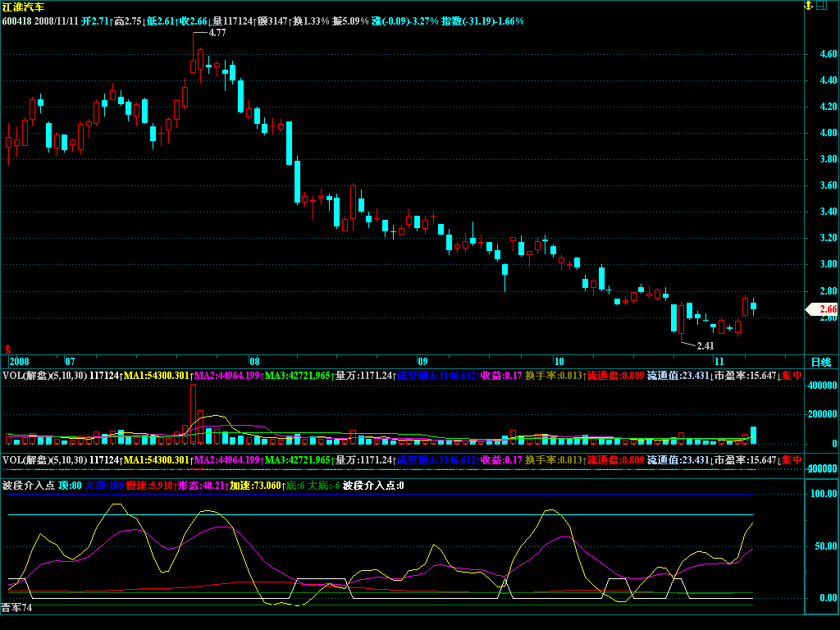Click 0.00 on the indicator axis

pos(829,598)
